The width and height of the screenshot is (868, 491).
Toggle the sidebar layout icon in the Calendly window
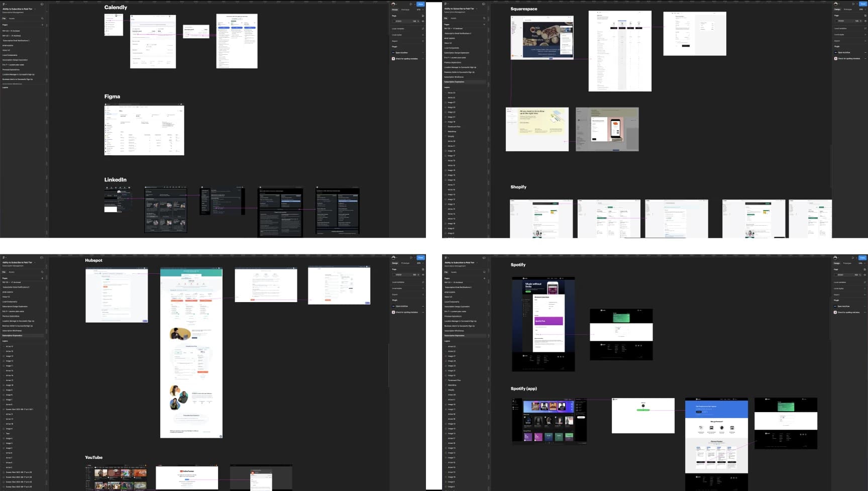[42, 4]
